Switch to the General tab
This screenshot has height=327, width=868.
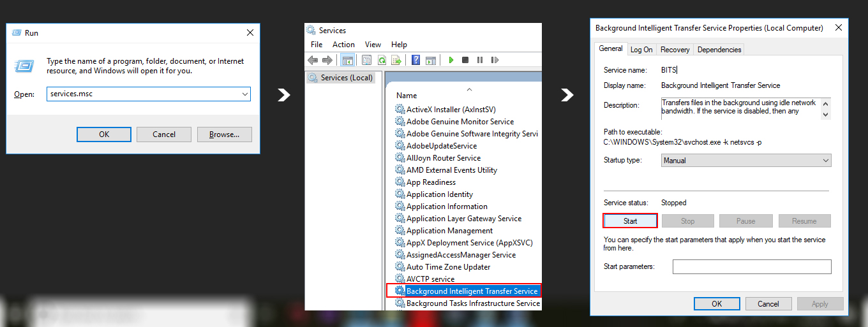(x=611, y=48)
